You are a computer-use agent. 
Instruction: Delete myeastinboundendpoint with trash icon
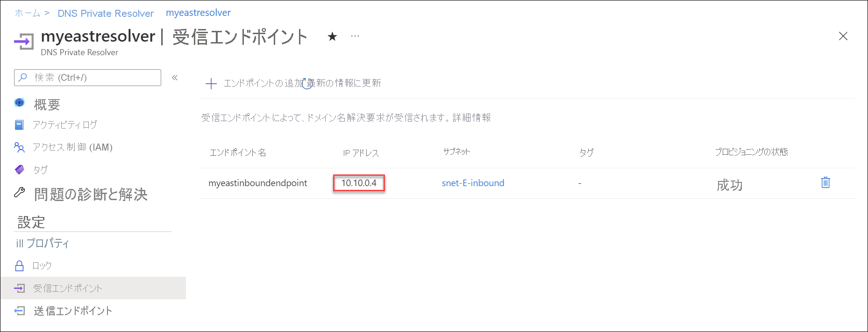[x=825, y=182]
